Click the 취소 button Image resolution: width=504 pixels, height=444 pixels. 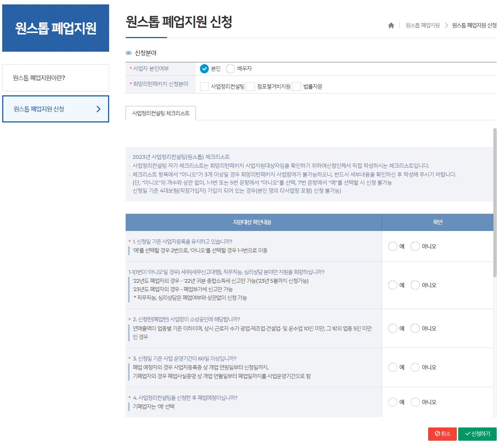[442, 434]
